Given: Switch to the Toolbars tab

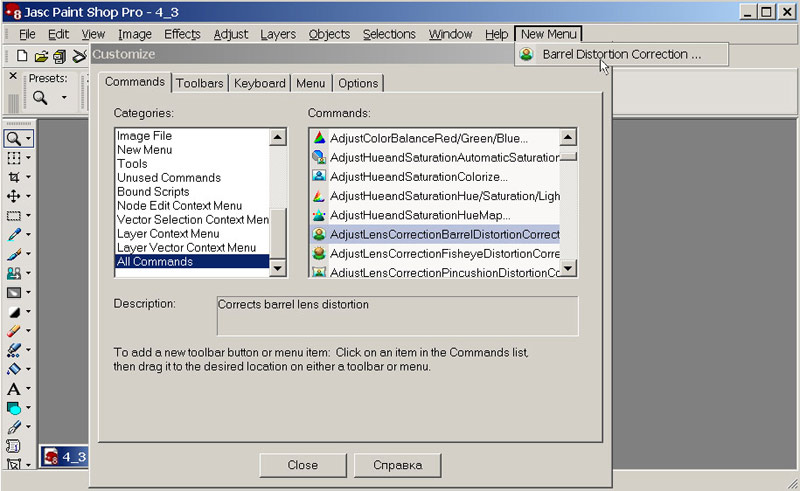Looking at the screenshot, I should (200, 83).
